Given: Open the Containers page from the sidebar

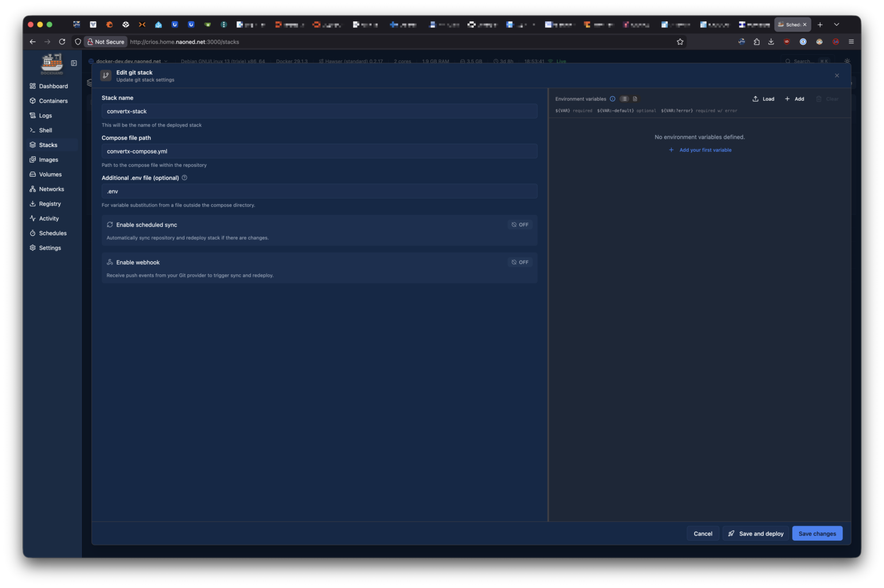Looking at the screenshot, I should point(53,101).
